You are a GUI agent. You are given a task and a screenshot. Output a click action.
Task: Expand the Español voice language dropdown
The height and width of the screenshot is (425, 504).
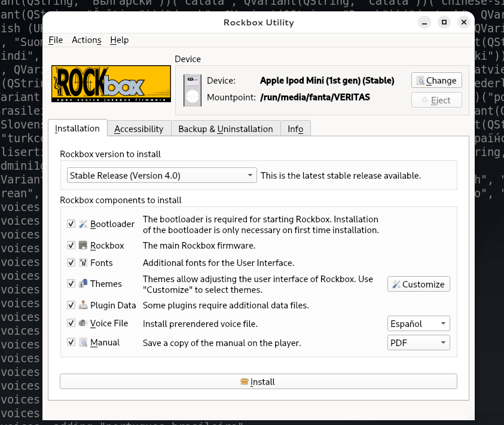point(419,323)
